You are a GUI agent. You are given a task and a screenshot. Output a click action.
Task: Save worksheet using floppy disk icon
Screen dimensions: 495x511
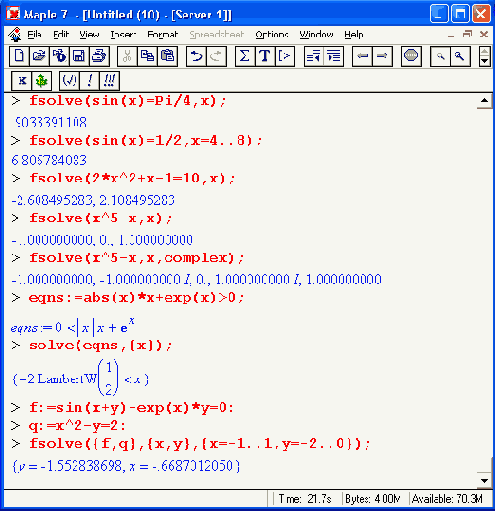[x=79, y=56]
